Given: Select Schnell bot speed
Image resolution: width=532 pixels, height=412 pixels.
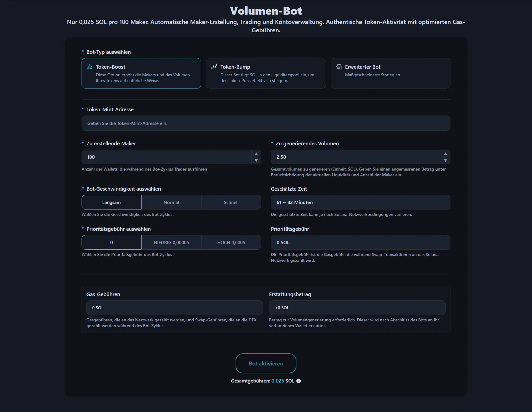Looking at the screenshot, I should click(x=231, y=203).
